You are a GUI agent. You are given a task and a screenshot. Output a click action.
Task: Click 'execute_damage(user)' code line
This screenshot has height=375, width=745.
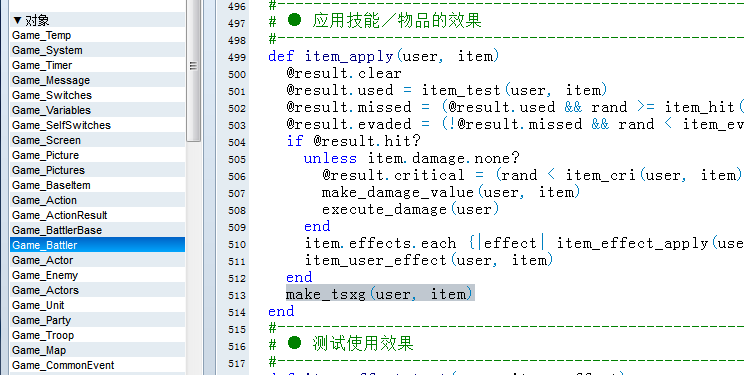click(x=411, y=209)
